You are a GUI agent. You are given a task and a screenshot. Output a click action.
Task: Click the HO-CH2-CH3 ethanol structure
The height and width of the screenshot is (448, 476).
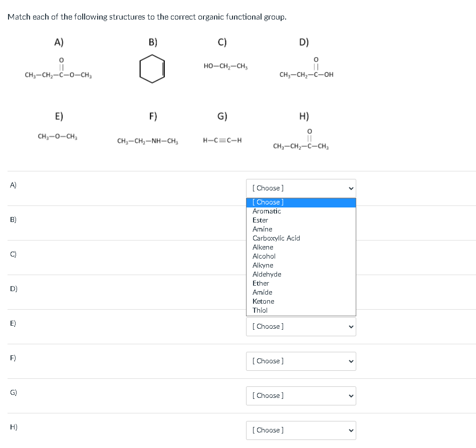[225, 66]
